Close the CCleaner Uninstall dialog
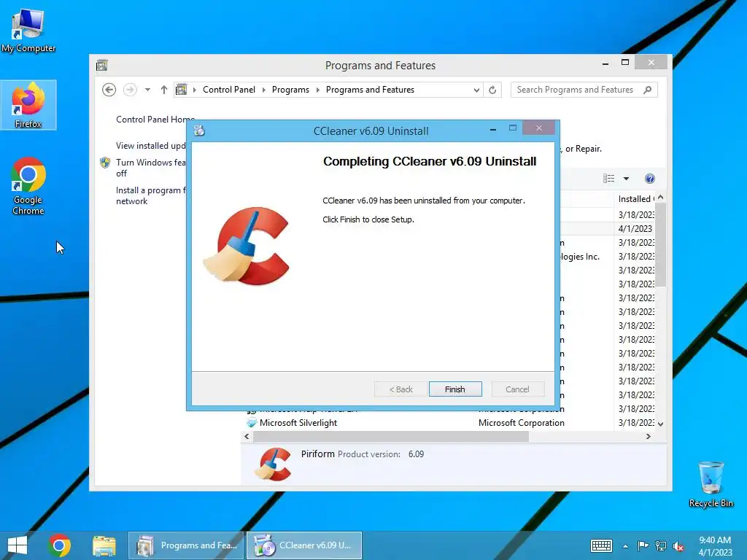747x560 pixels. coord(539,128)
